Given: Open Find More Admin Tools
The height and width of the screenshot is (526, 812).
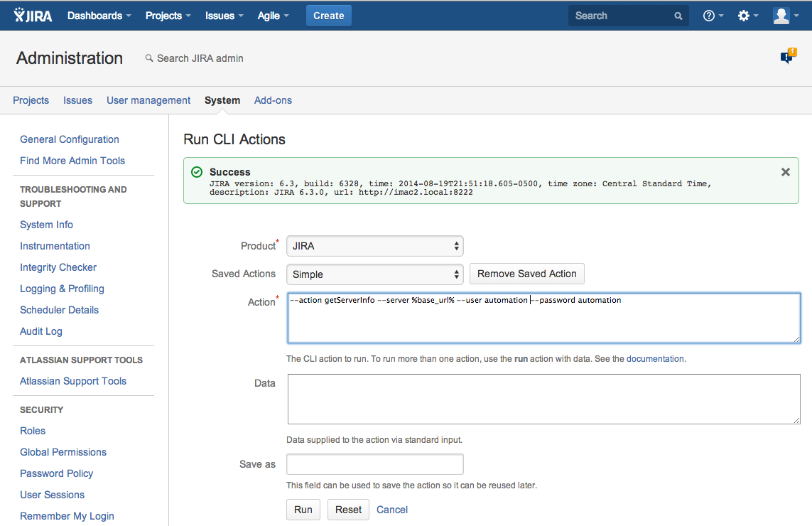Looking at the screenshot, I should click(x=72, y=161).
